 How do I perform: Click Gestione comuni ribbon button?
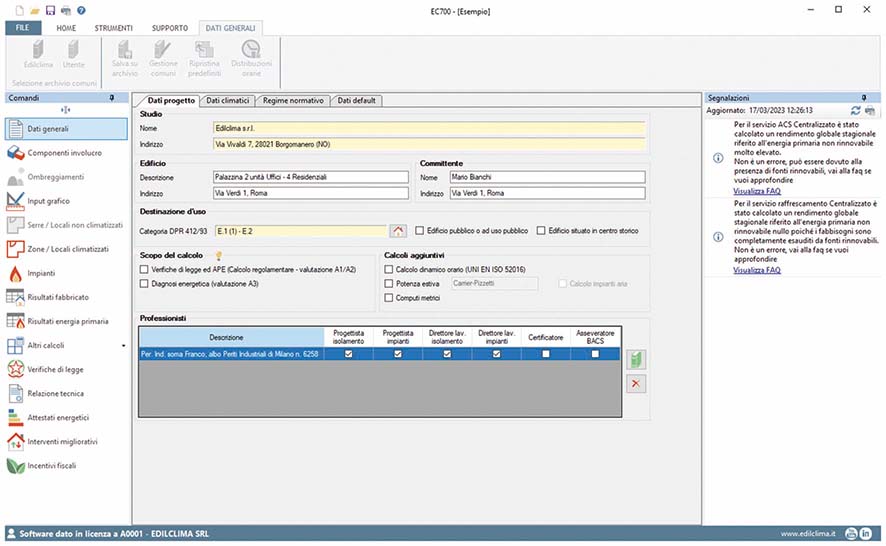(163, 58)
